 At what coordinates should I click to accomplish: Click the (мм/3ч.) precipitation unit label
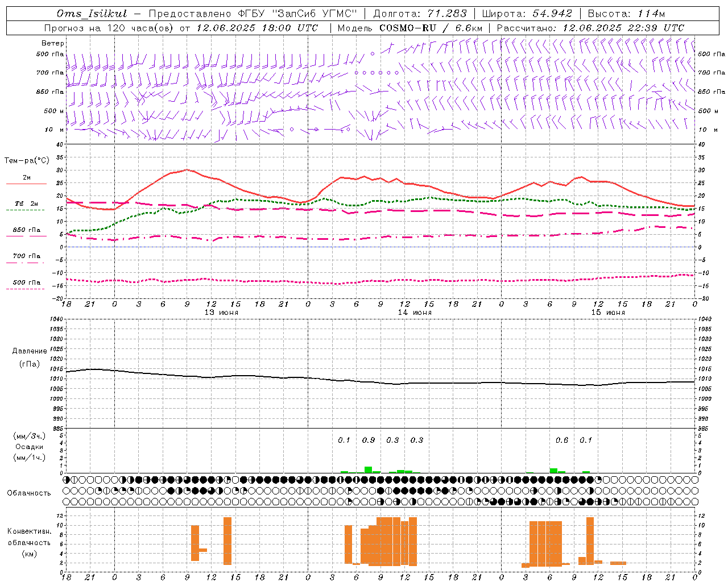pos(30,436)
